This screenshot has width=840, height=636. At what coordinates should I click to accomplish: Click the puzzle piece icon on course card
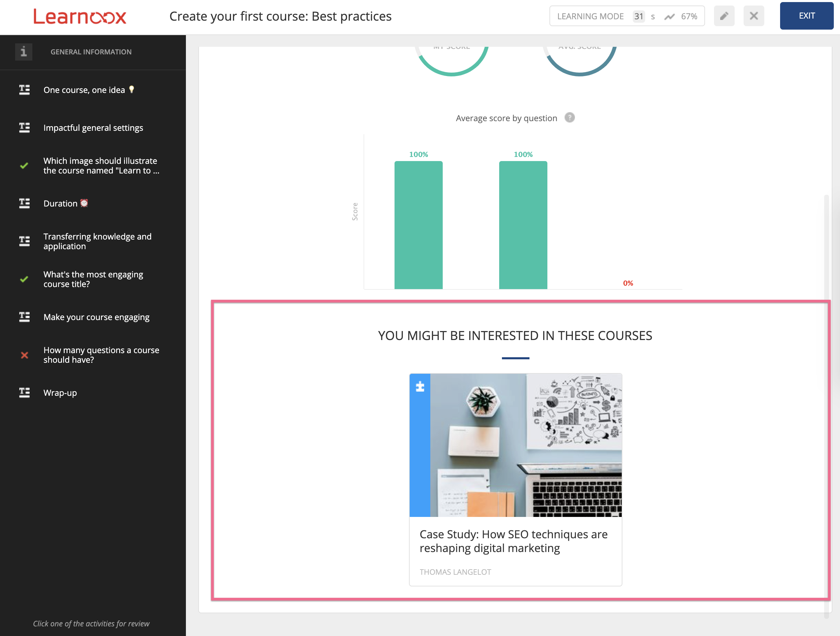pos(420,386)
